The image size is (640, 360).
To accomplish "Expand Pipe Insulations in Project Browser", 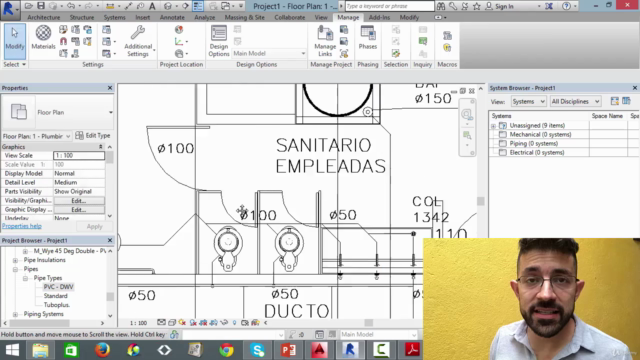I will [x=16, y=260].
